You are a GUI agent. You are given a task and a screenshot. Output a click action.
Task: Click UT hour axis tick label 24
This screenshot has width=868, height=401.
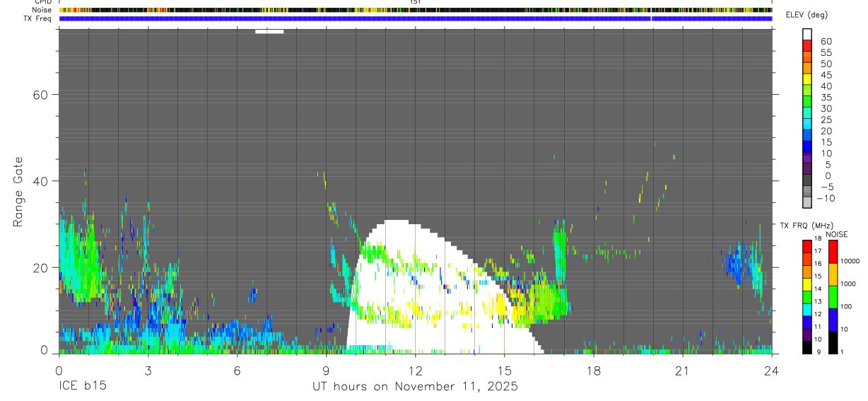pyautogui.click(x=771, y=371)
